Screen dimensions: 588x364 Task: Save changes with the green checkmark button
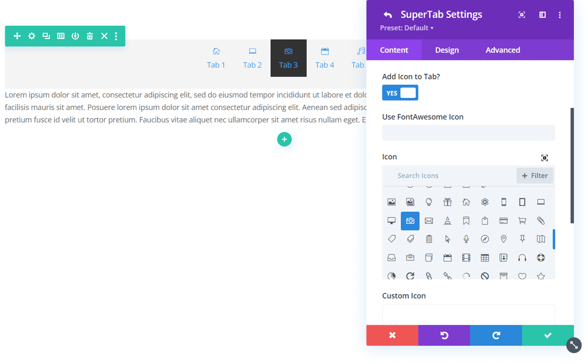click(547, 335)
